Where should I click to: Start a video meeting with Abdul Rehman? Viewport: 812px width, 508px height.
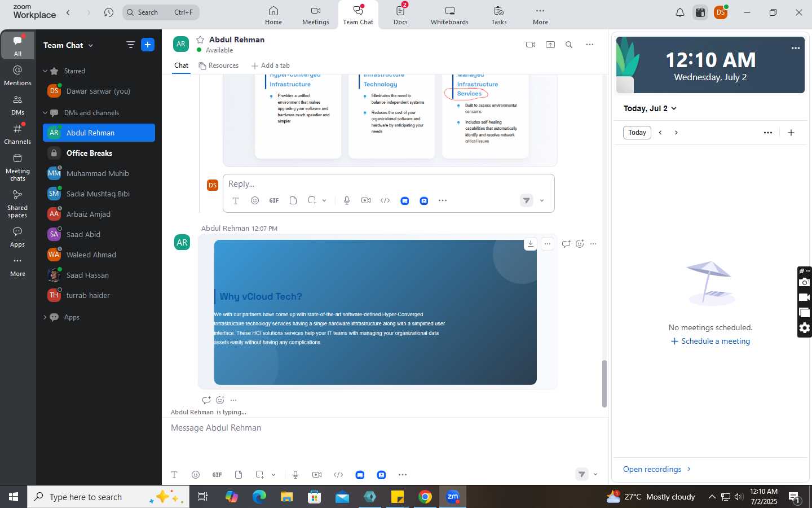[531, 45]
